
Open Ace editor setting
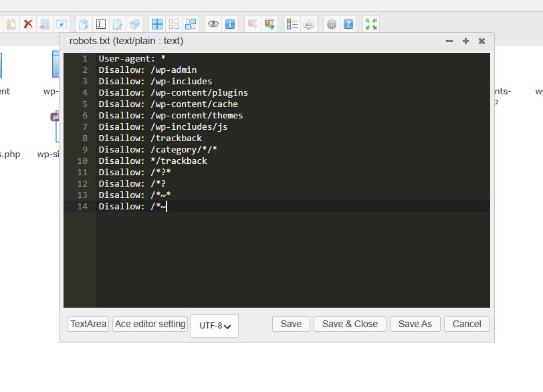pyautogui.click(x=150, y=324)
